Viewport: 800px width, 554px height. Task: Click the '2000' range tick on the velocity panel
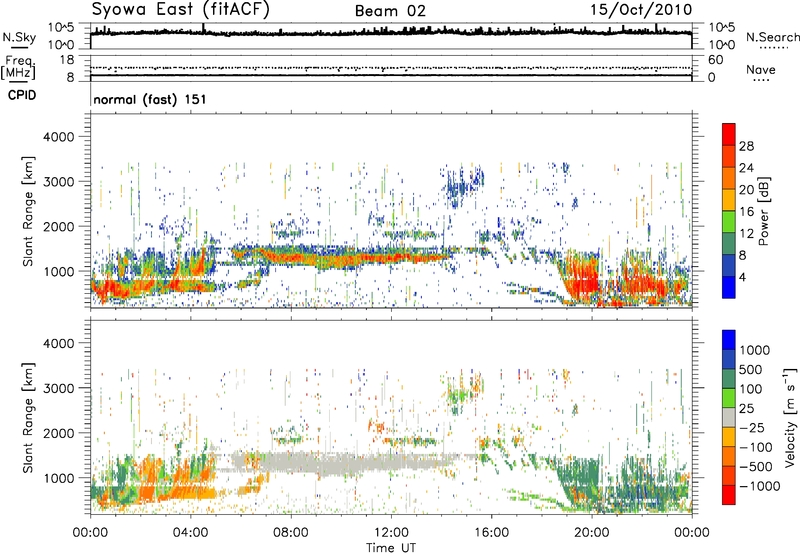[59, 433]
